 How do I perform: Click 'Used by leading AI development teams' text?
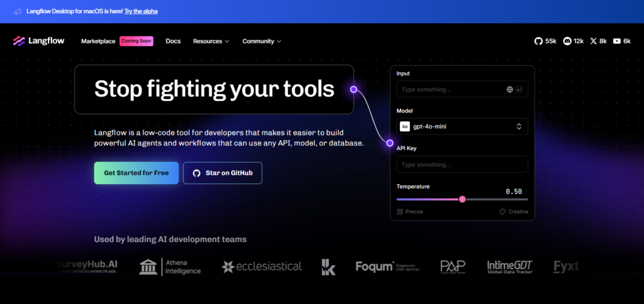170,239
